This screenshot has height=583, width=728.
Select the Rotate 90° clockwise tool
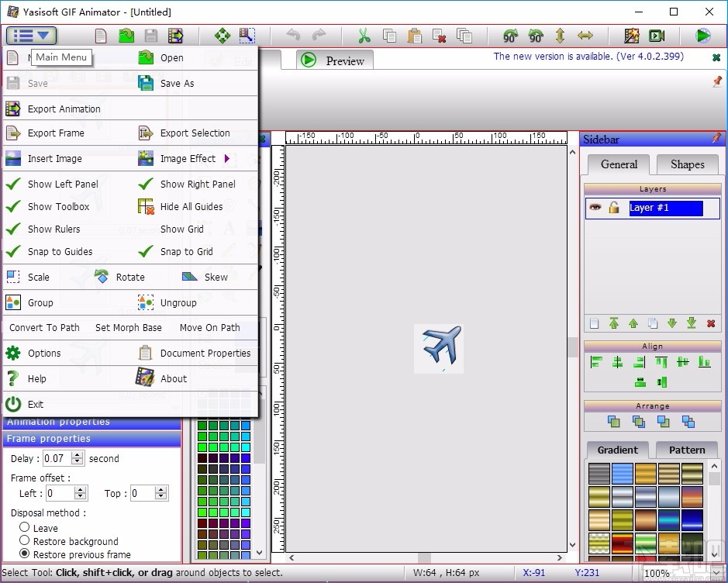click(509, 36)
